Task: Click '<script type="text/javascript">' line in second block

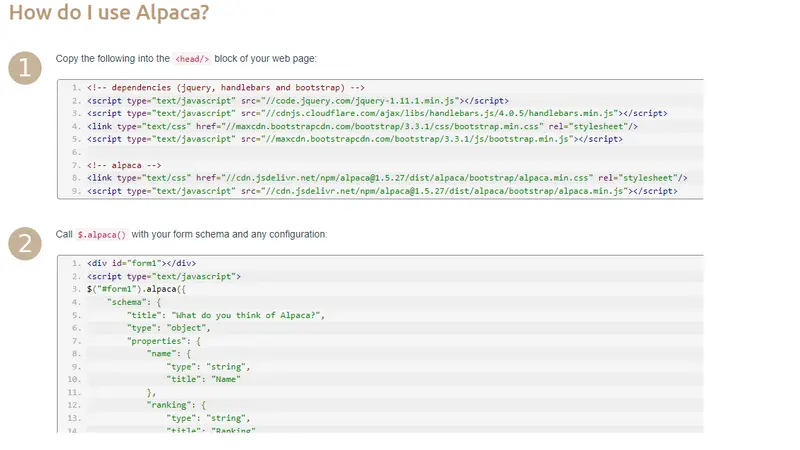Action: (164, 276)
